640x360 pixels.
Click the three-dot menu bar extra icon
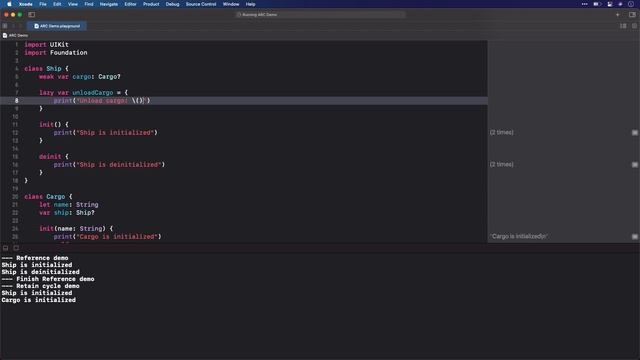tap(584, 4)
